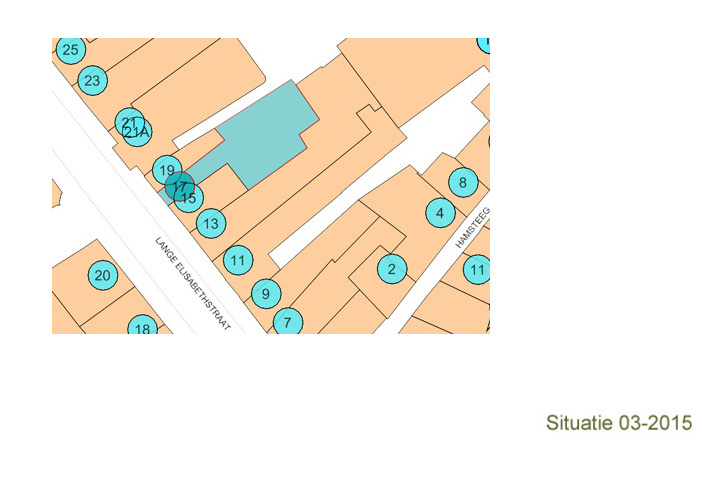
Task: Click the dark highlighted marker 17
Action: (177, 186)
